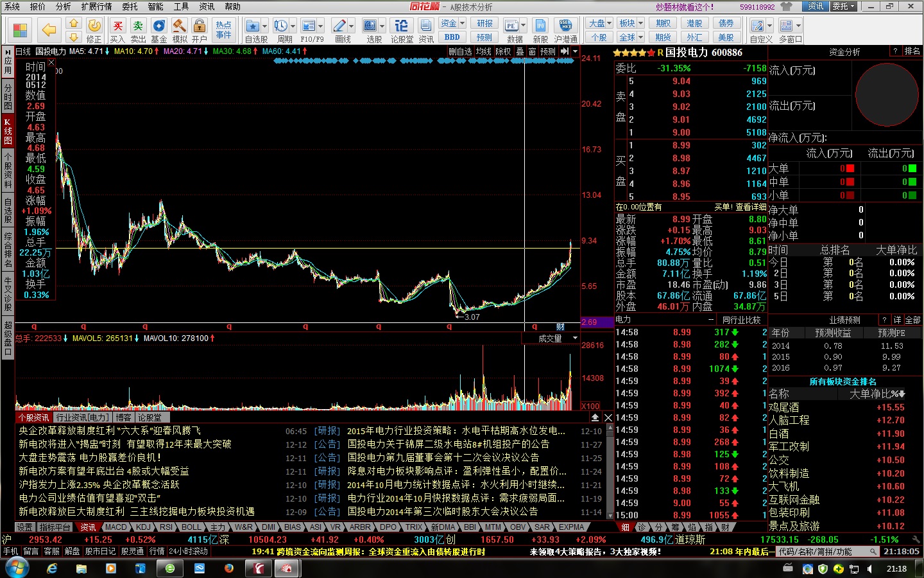Click the 美股 toolbar button

click(x=726, y=37)
